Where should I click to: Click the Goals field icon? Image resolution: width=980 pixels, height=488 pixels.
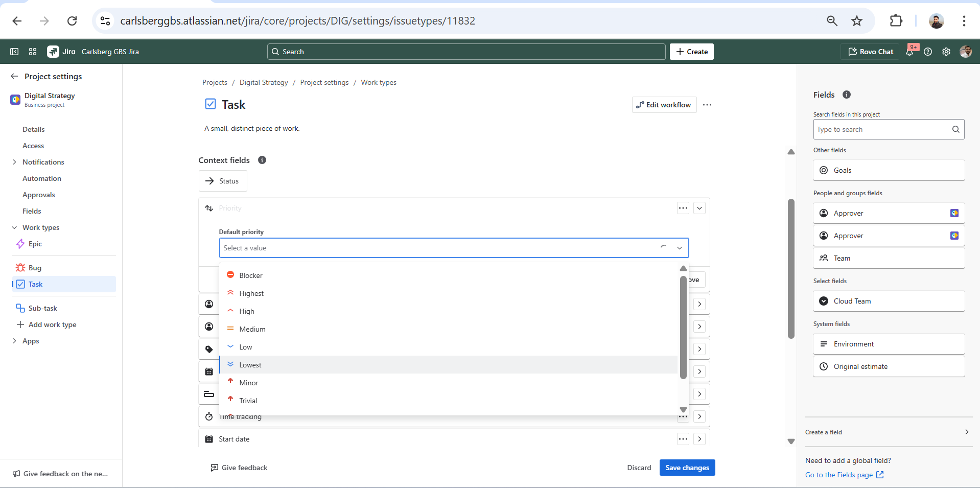[823, 170]
